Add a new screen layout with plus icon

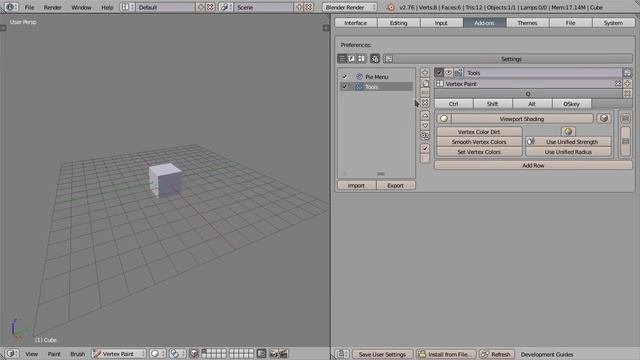(x=200, y=7)
